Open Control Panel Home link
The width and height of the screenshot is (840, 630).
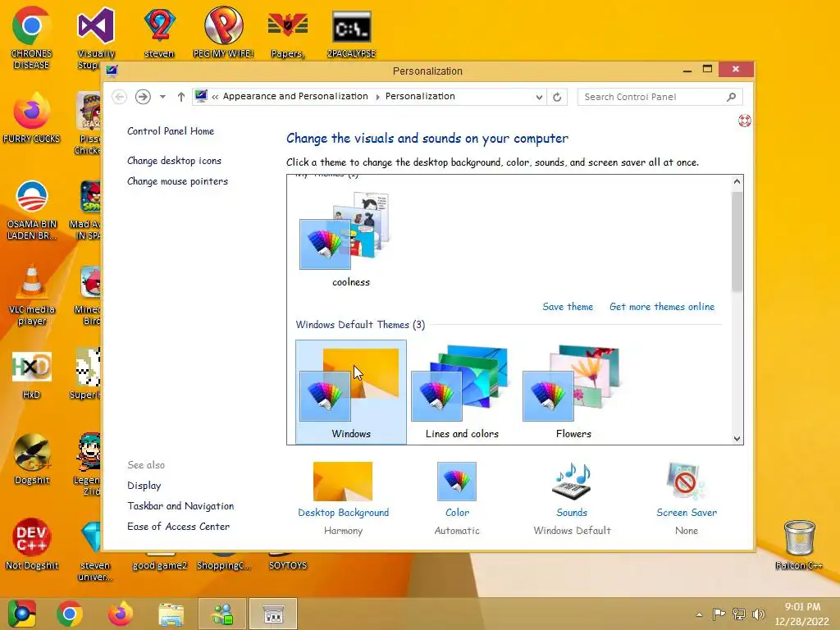[171, 131]
